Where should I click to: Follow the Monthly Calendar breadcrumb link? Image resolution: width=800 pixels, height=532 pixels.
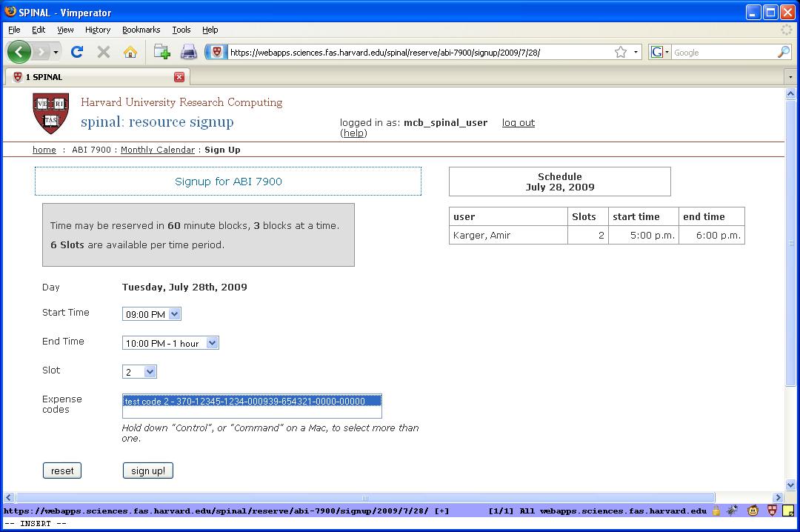tap(157, 150)
